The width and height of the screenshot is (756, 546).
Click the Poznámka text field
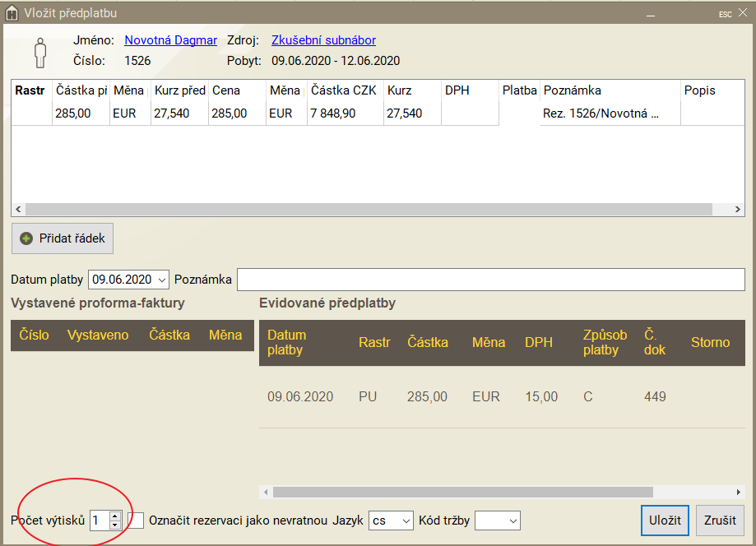(x=490, y=280)
